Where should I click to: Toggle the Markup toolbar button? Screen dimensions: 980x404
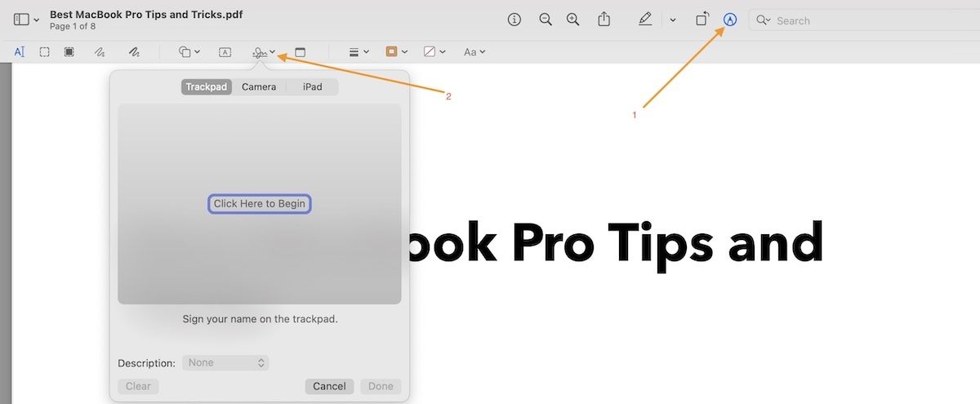pyautogui.click(x=730, y=20)
